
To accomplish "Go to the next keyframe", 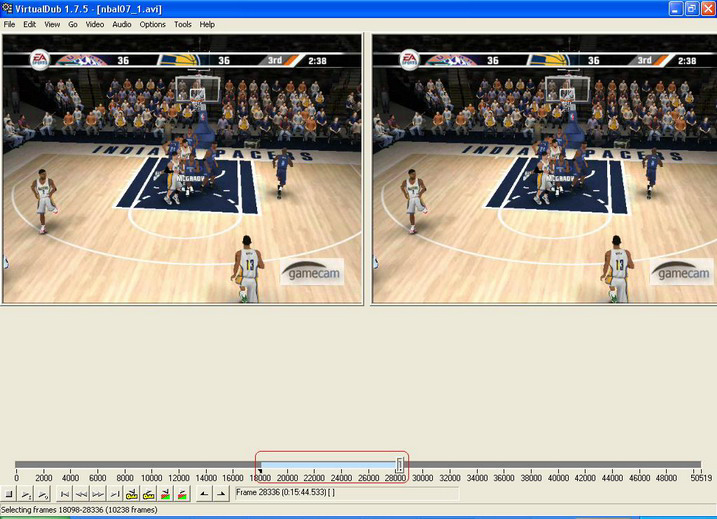I will [148, 494].
